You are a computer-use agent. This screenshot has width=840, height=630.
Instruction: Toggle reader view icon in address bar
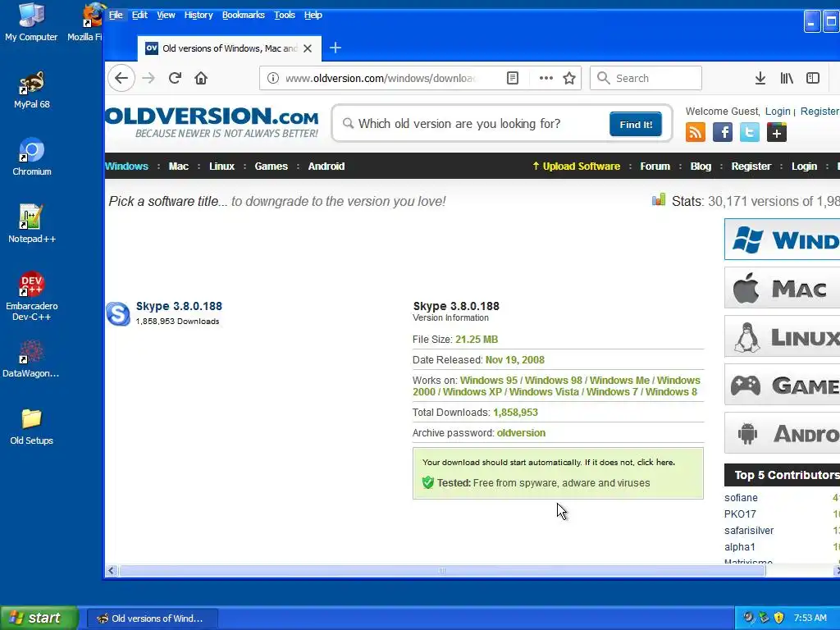[x=512, y=78]
